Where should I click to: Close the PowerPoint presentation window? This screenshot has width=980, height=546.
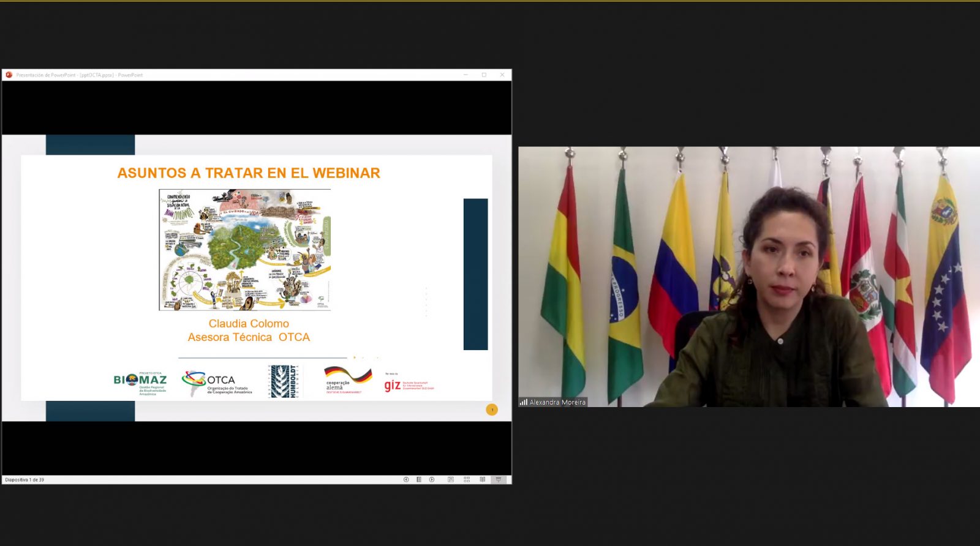502,75
